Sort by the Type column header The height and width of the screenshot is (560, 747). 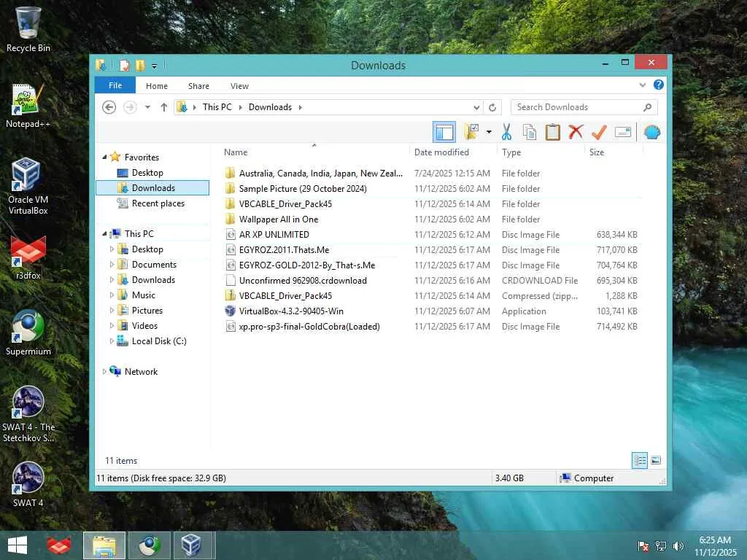pos(542,152)
